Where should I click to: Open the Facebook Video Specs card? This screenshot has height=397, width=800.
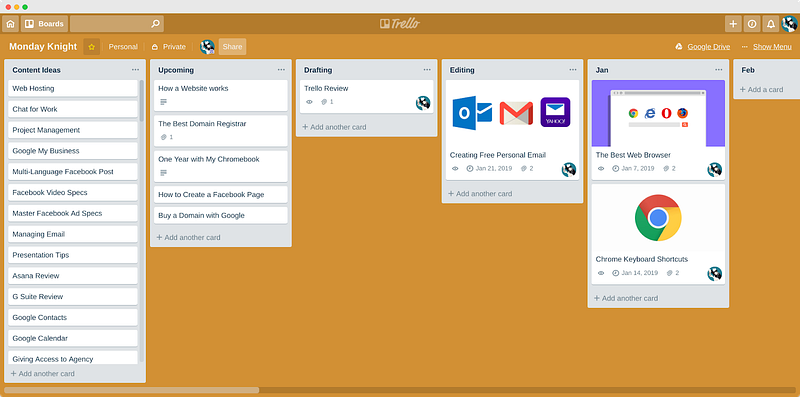[x=73, y=192]
